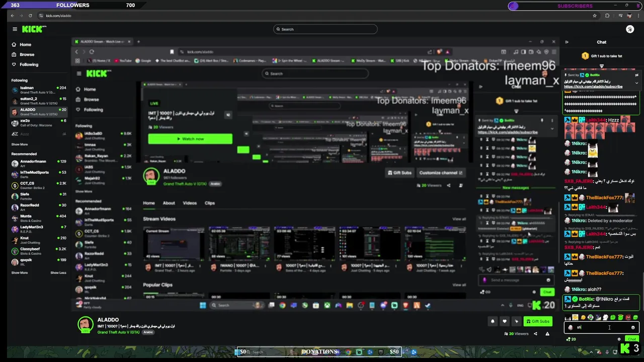Open lsalman channel in Following list

click(39, 89)
